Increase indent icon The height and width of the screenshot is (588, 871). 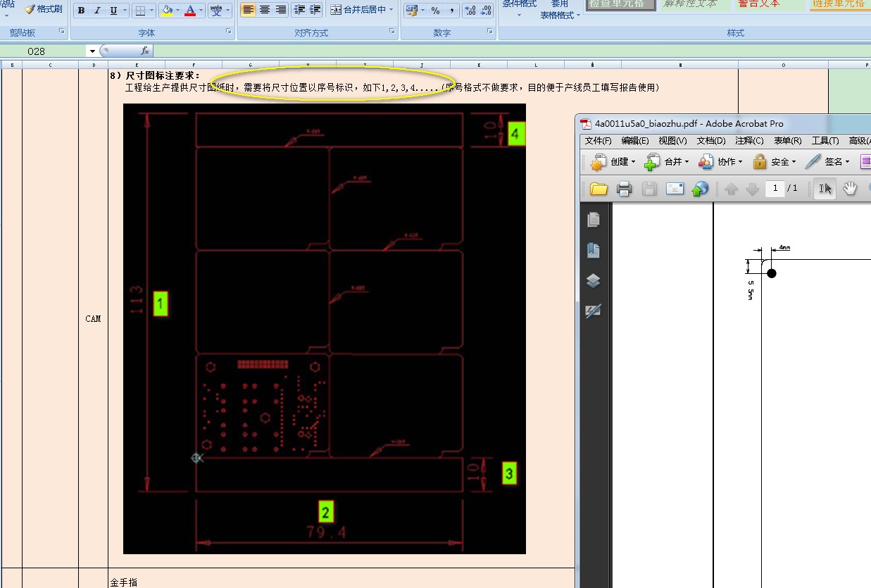(x=315, y=10)
